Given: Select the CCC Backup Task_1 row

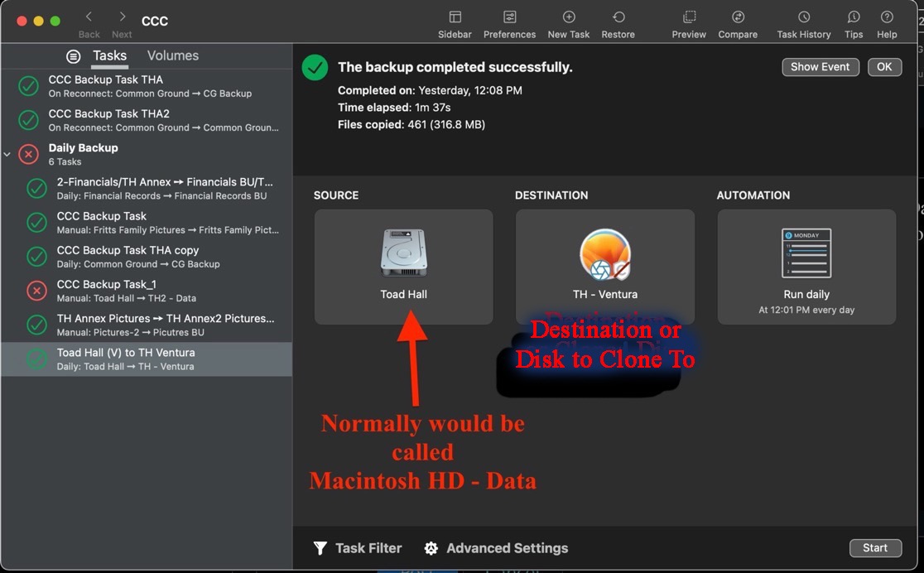Looking at the screenshot, I should pyautogui.click(x=147, y=291).
